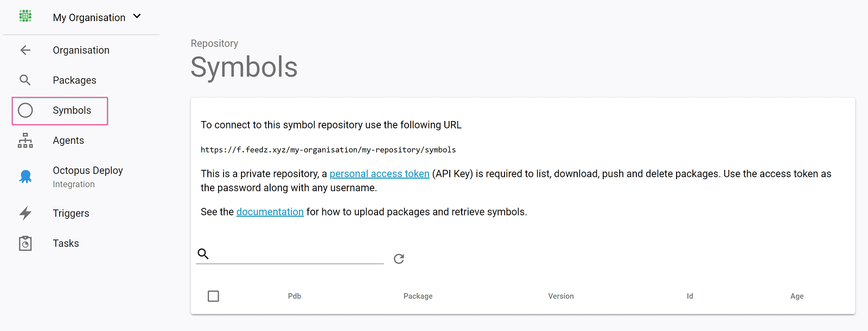Open Octopus Deploy Integration

pos(88,177)
